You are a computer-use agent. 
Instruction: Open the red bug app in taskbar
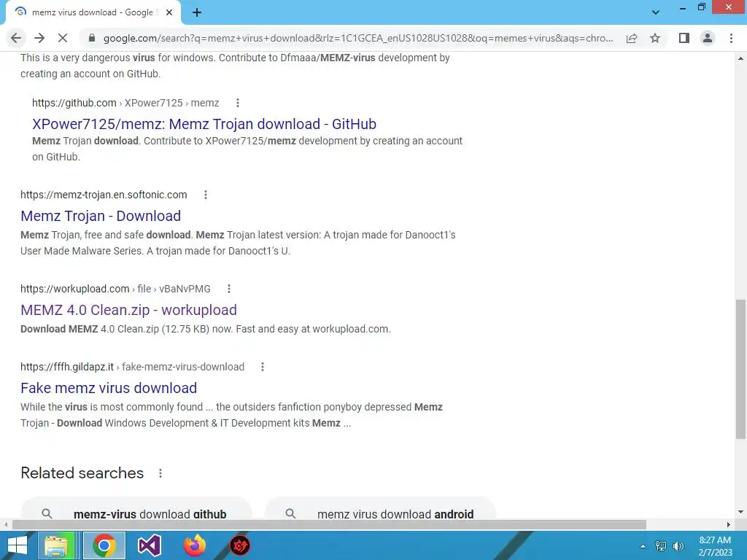(239, 545)
